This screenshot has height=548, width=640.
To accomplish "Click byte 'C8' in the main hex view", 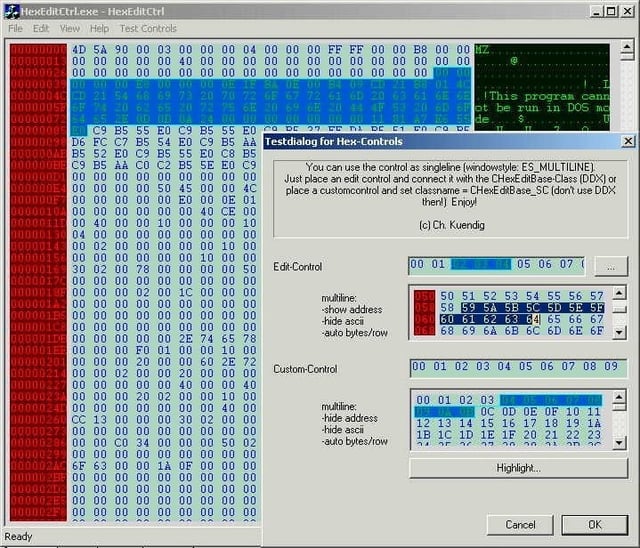I will point(228,154).
